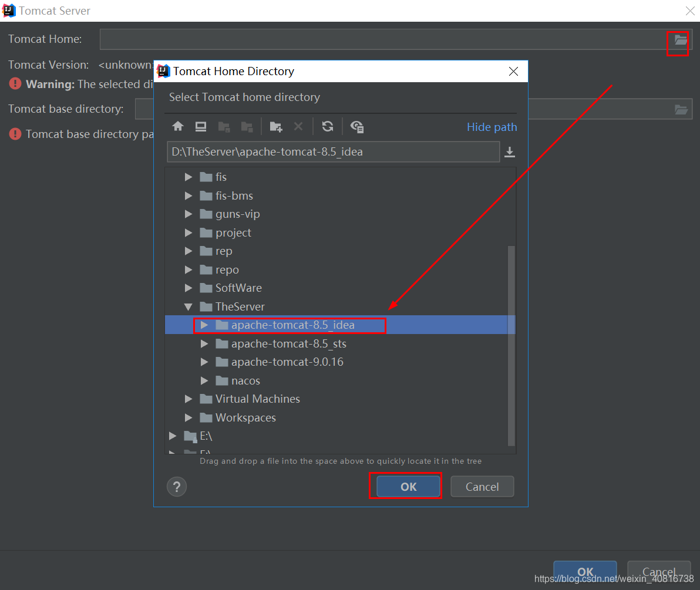
Task: Click the Module directory toolbar icon
Action: (247, 127)
